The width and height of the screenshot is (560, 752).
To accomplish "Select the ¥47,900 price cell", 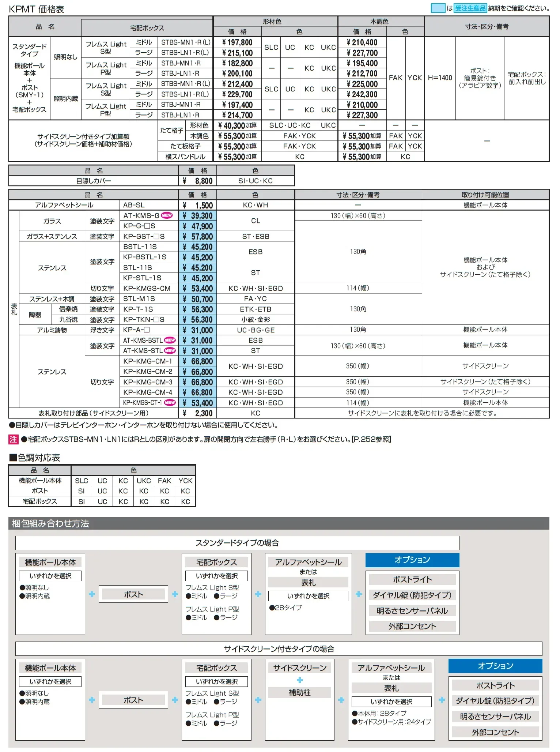I will coord(197,226).
